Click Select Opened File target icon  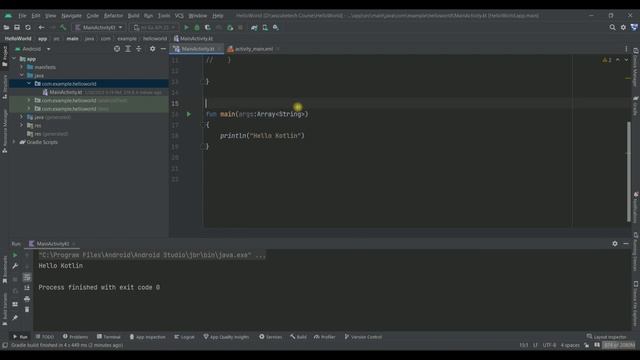[x=117, y=49]
